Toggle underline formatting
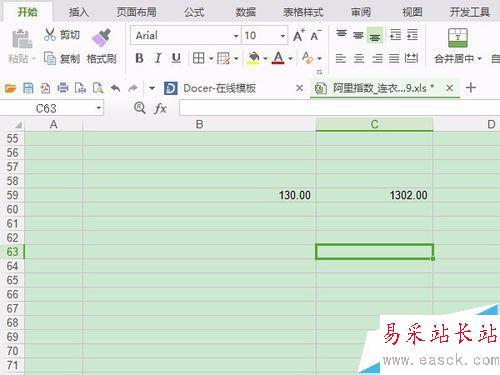The width and height of the screenshot is (500, 375). click(x=176, y=58)
